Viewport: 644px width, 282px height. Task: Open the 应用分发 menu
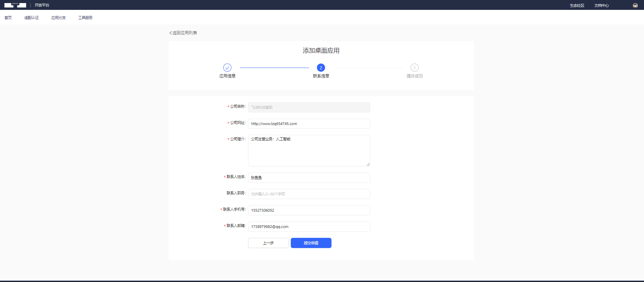[x=58, y=18]
